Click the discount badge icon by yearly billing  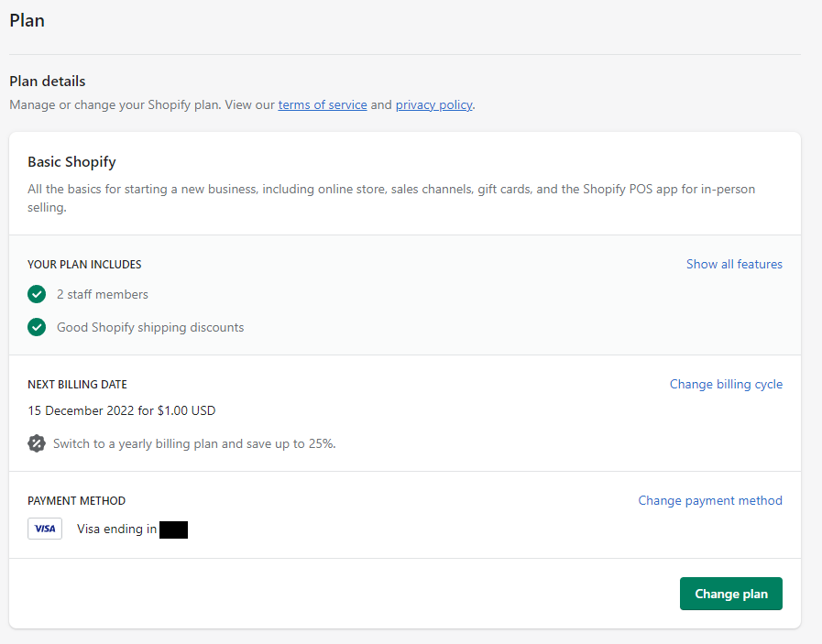click(x=37, y=443)
